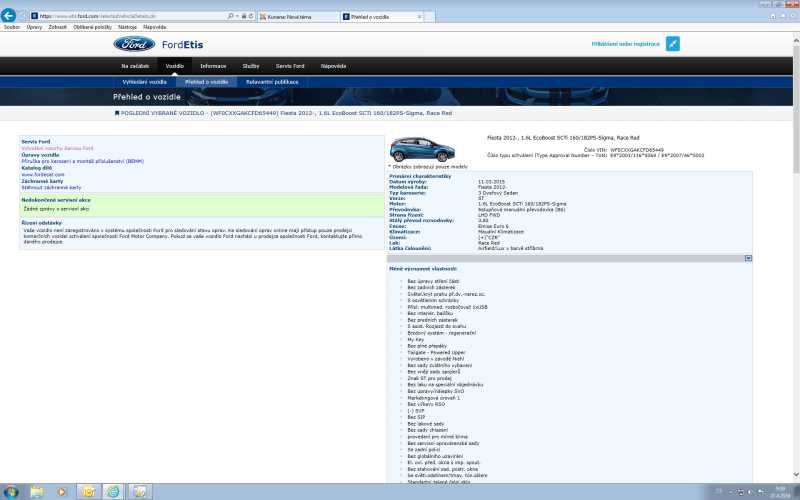Click the Marketingová úroveň 1 list item
Viewport: 800px width, 500px height.
tap(433, 398)
